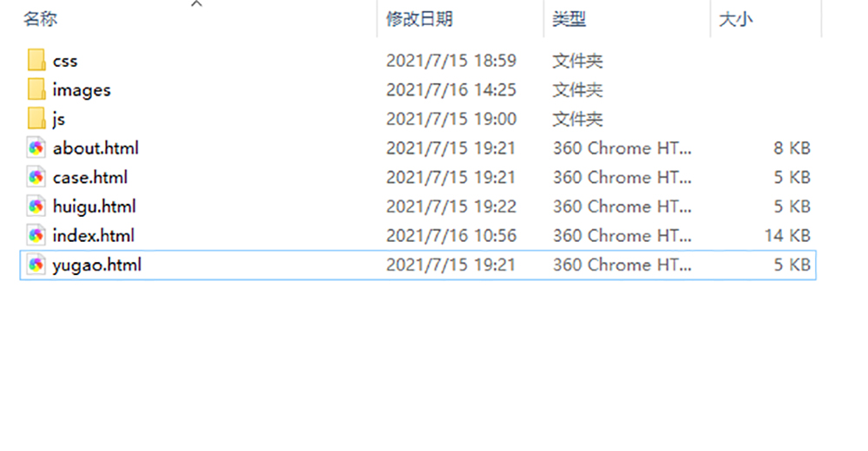The image size is (868, 451).
Task: Click the css folder modification date
Action: coord(451,61)
